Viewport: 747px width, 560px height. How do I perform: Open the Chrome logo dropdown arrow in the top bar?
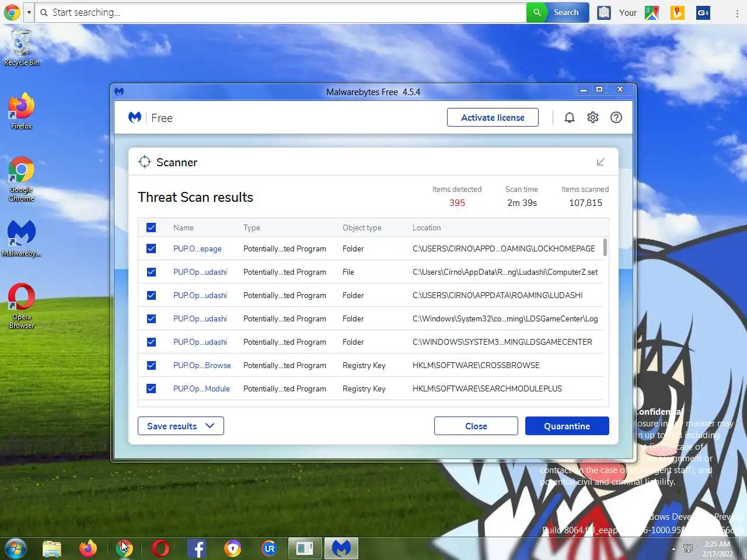(x=29, y=12)
